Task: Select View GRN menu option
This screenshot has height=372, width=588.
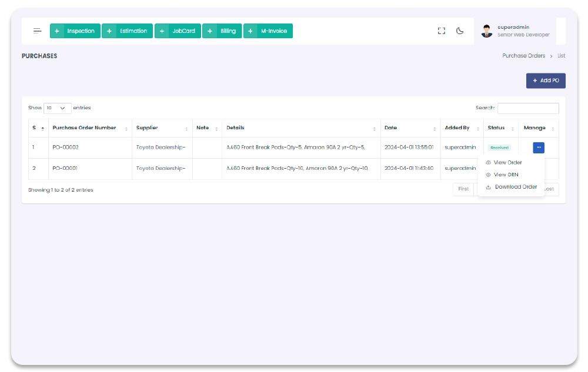Action: (x=506, y=175)
